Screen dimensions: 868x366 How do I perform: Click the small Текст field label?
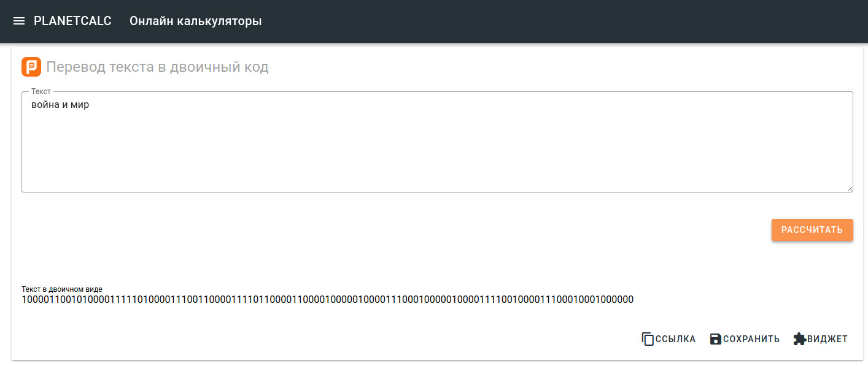coord(41,91)
